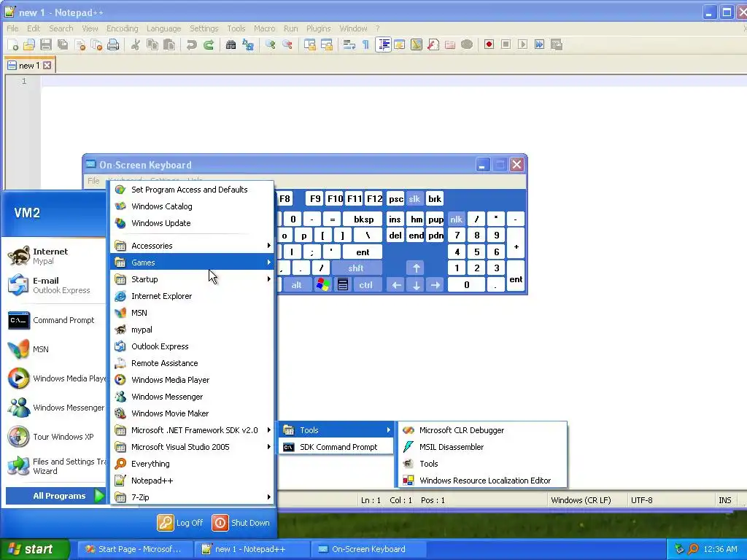Switch to Start Page - Microsoft taskbar button
The image size is (747, 560).
pyautogui.click(x=135, y=549)
